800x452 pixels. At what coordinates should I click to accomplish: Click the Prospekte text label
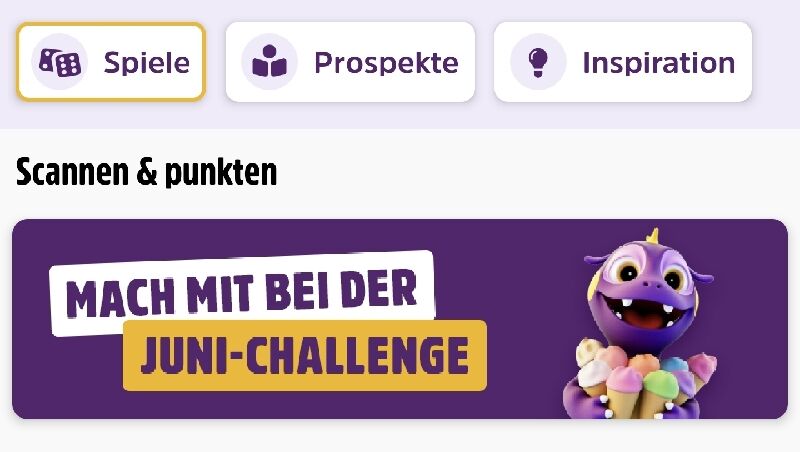coord(386,63)
